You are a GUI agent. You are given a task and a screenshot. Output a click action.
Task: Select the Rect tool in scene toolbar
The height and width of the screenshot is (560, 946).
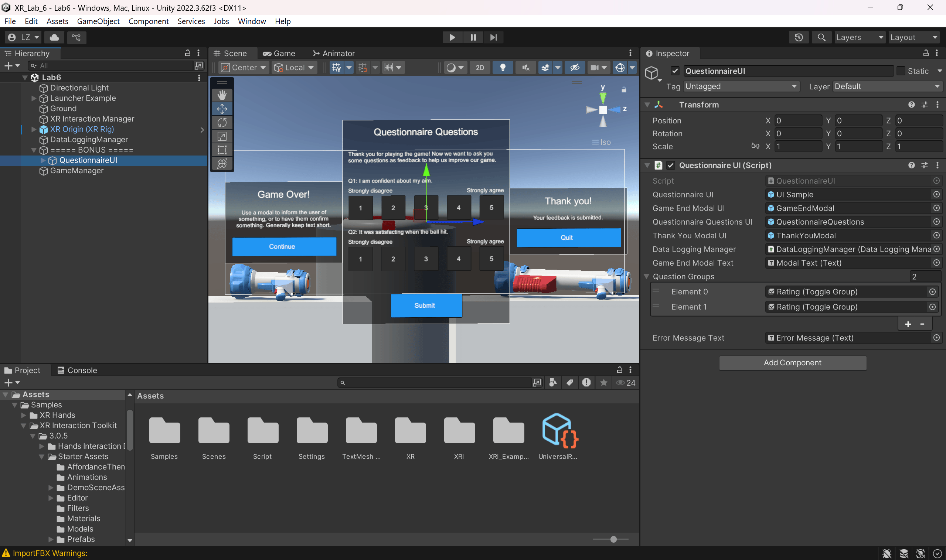point(222,150)
